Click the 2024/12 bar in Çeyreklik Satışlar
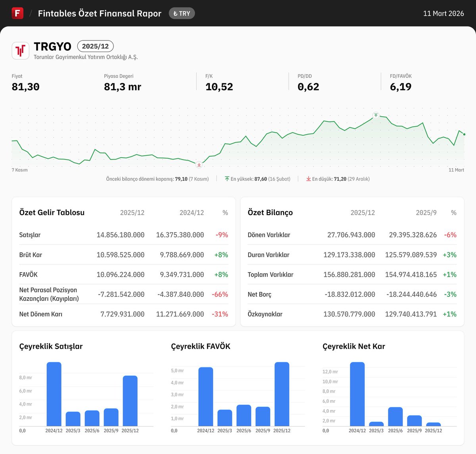 tap(54, 394)
